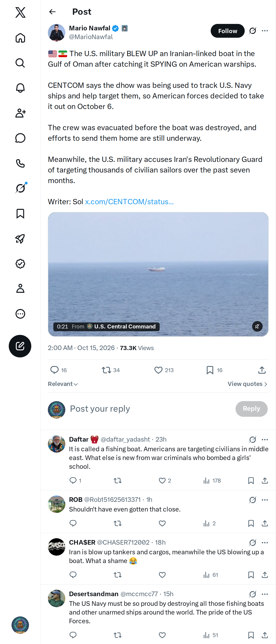
Task: Open the x.com/CENTCOM/status link
Action: 129,201
